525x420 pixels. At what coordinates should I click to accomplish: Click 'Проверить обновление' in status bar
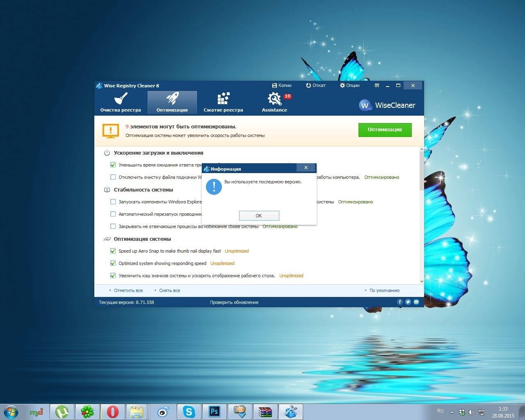(234, 302)
